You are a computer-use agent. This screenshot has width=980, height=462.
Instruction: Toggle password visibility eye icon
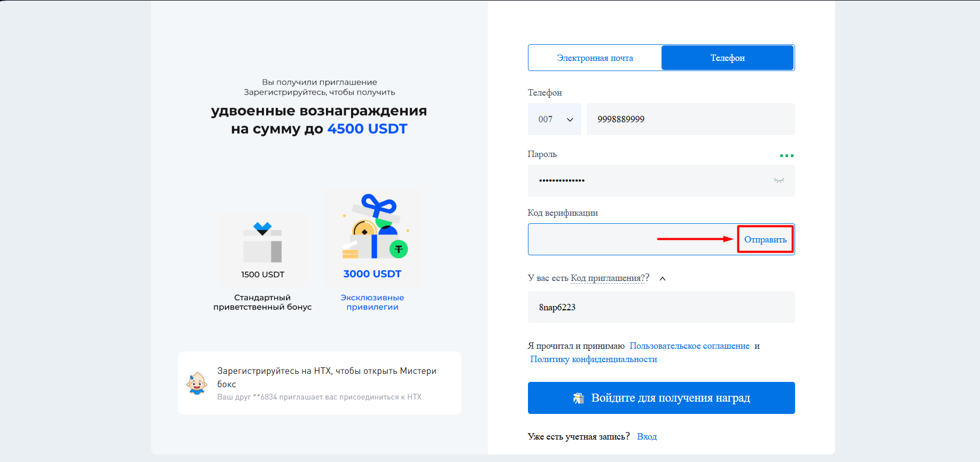coord(779,181)
